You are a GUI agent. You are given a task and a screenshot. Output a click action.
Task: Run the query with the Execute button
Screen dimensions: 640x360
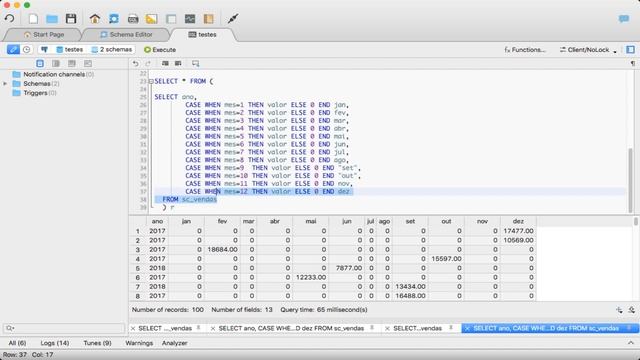click(160, 49)
